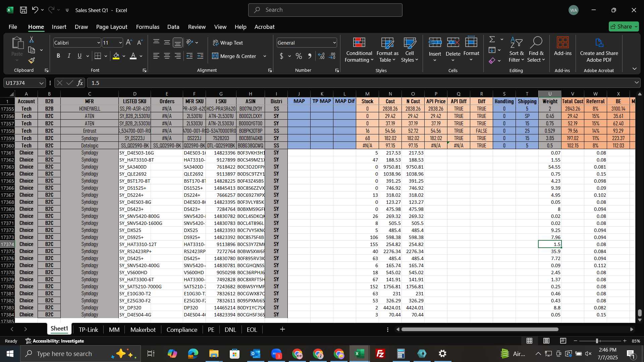Click the Align Left icon
Screen dimensions: 644x362
click(x=156, y=56)
